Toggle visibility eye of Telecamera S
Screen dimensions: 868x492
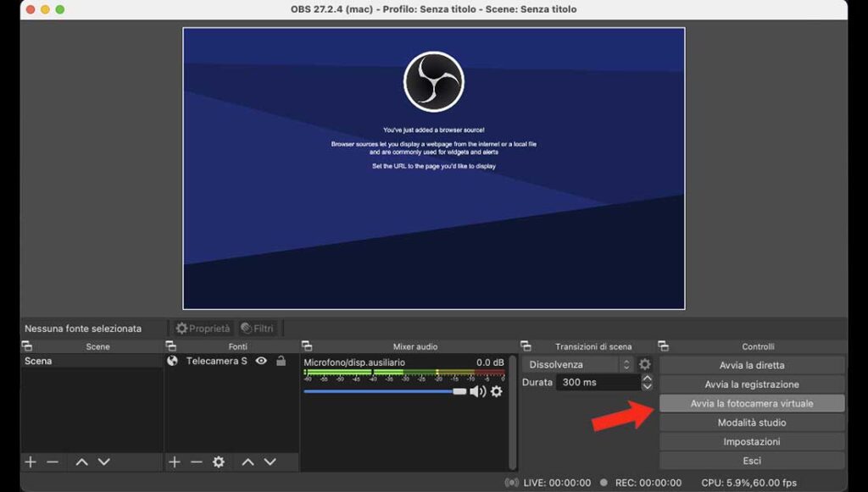click(x=261, y=361)
